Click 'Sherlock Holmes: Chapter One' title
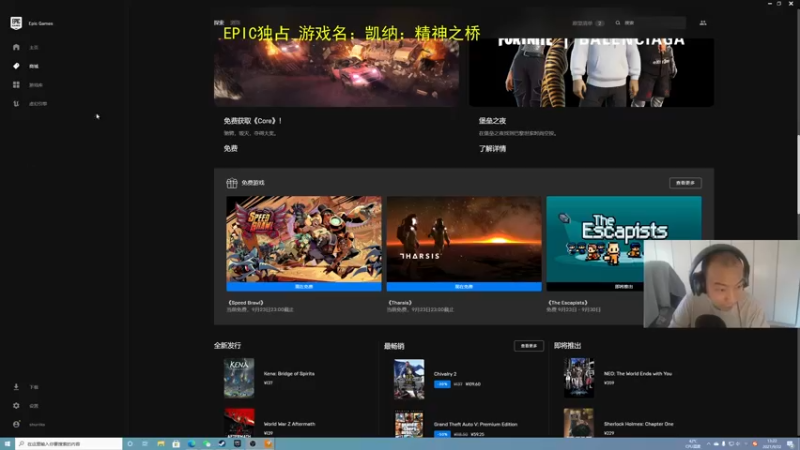800x450 pixels. (x=639, y=424)
